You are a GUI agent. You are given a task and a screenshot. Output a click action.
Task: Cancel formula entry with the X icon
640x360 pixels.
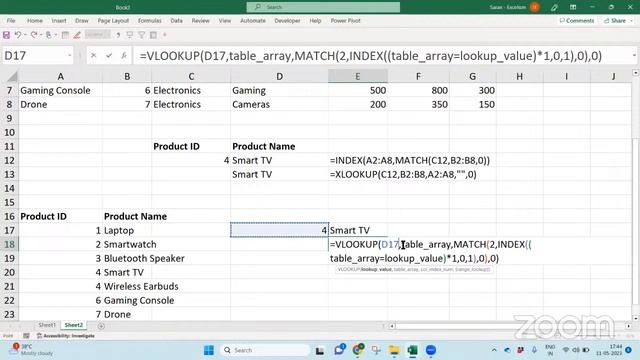point(93,56)
